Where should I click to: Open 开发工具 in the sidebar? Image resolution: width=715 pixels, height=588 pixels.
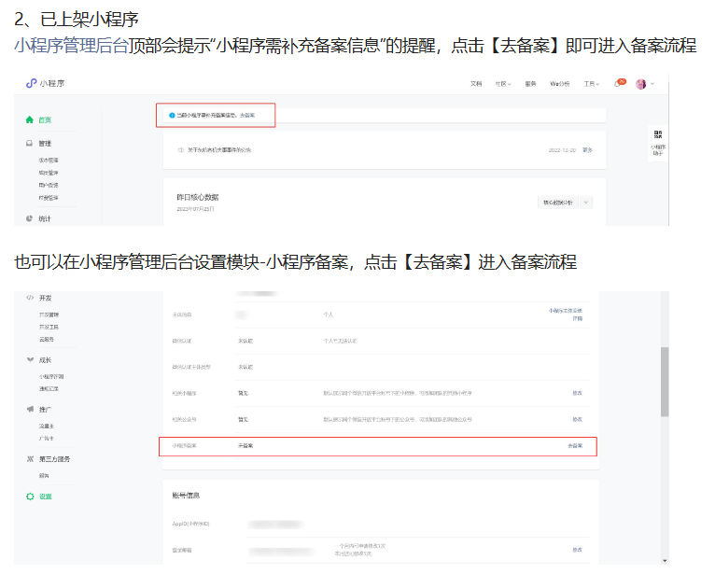(x=49, y=328)
